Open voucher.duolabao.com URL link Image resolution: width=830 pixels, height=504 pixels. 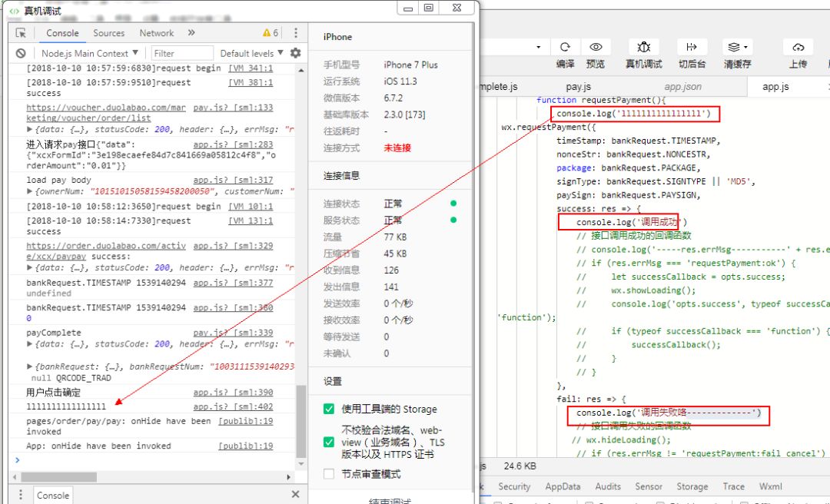pos(106,113)
